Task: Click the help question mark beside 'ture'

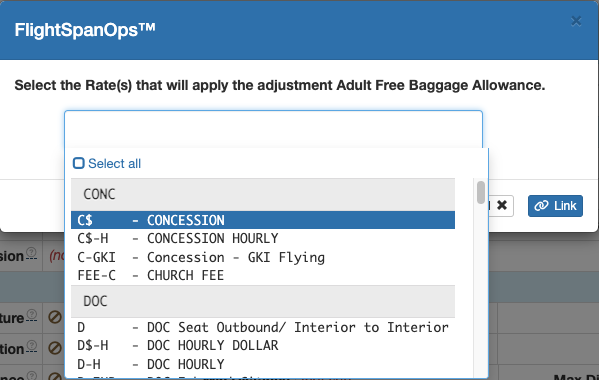Action: pyautogui.click(x=32, y=315)
